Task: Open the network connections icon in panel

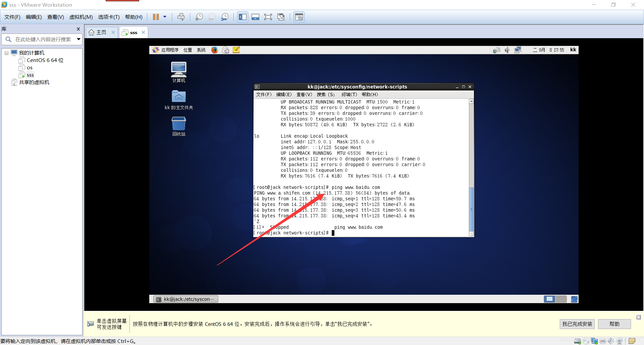Action: pos(518,50)
